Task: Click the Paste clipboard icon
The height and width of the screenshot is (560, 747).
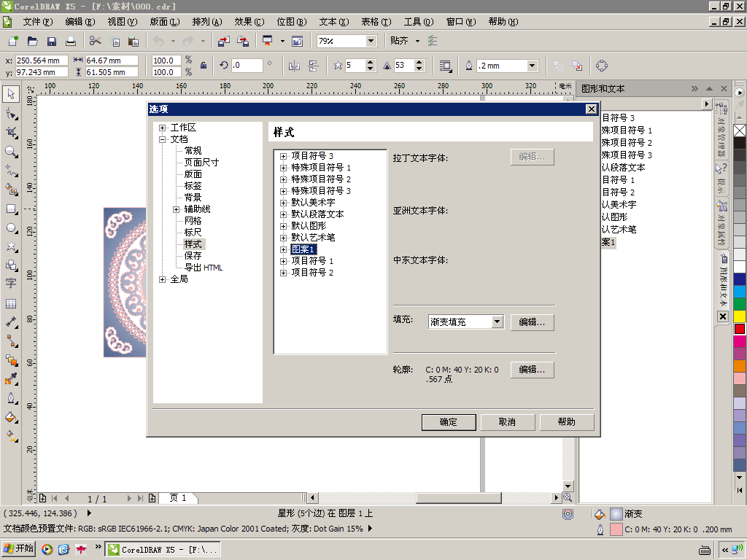Action: pyautogui.click(x=133, y=41)
